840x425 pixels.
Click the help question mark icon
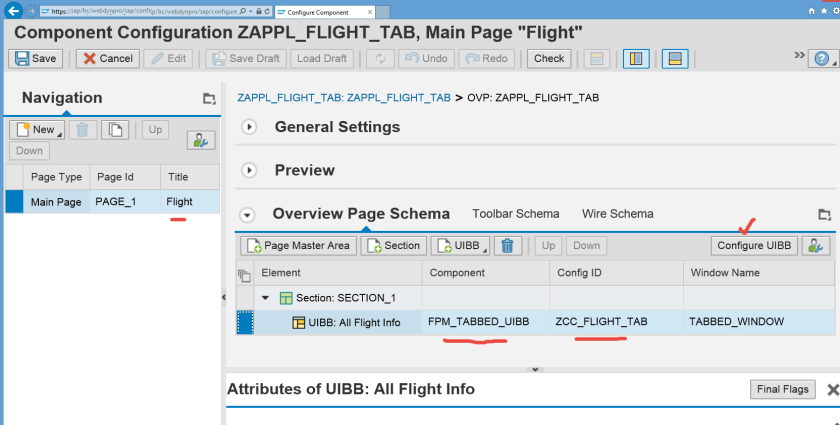click(823, 57)
